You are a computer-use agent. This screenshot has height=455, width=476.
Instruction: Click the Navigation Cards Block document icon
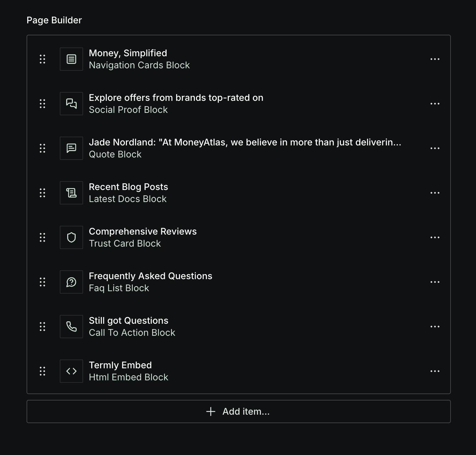pyautogui.click(x=71, y=59)
